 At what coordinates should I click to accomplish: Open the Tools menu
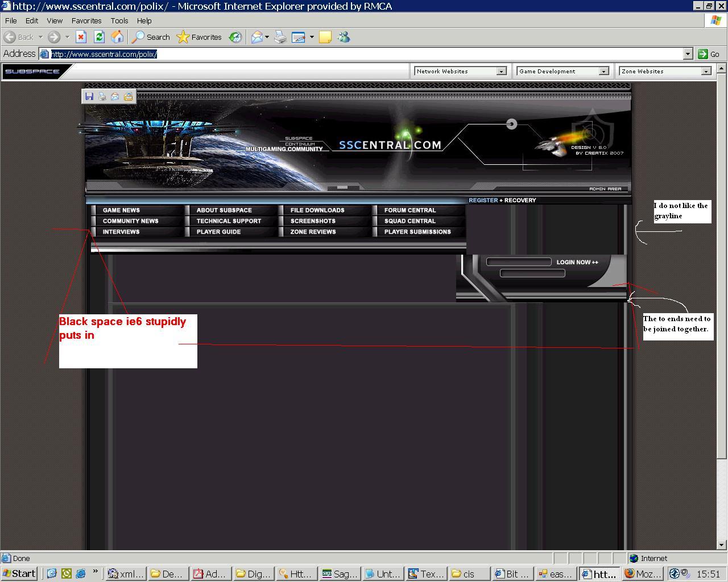119,20
